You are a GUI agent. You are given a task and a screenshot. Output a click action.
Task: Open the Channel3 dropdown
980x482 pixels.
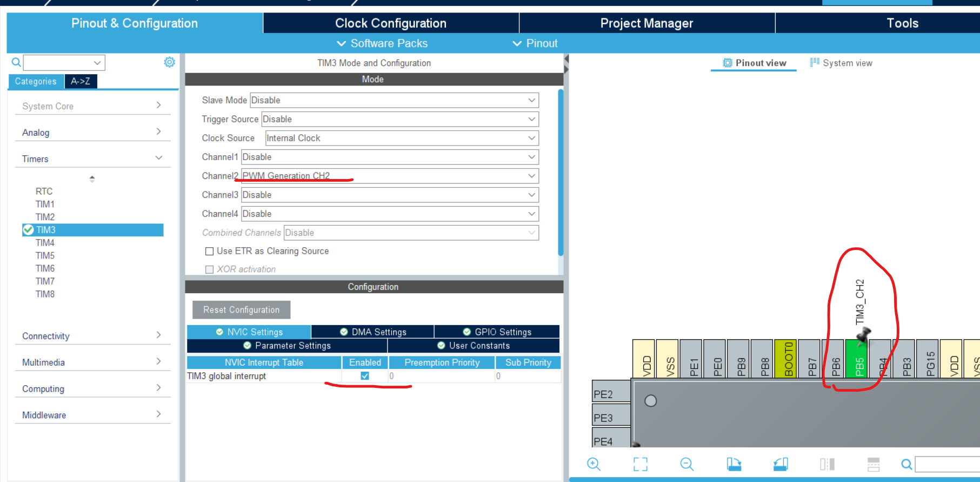point(390,195)
